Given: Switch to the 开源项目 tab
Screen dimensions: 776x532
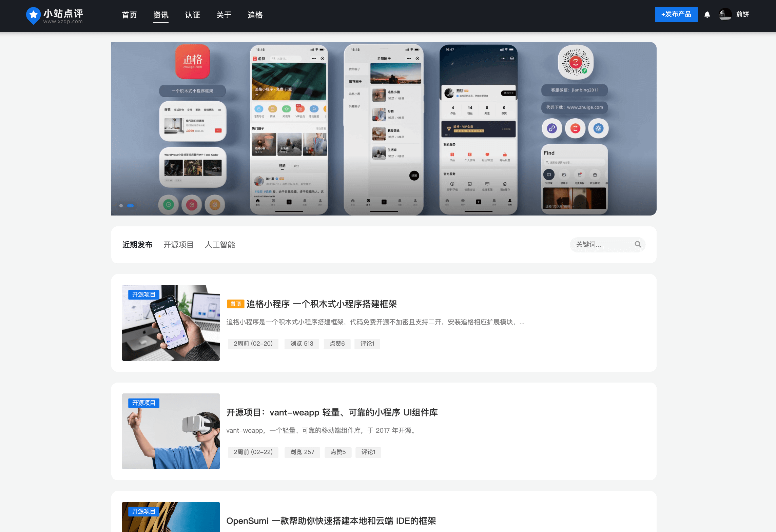Looking at the screenshot, I should coord(178,245).
